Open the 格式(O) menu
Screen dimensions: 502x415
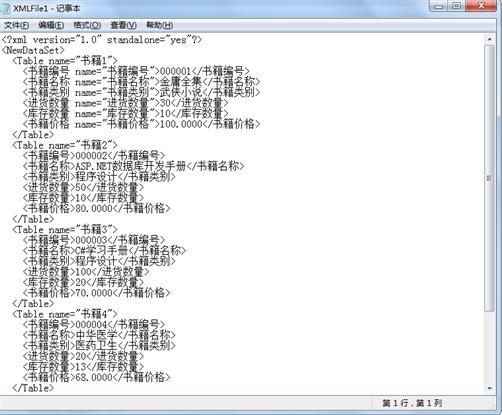[87, 25]
